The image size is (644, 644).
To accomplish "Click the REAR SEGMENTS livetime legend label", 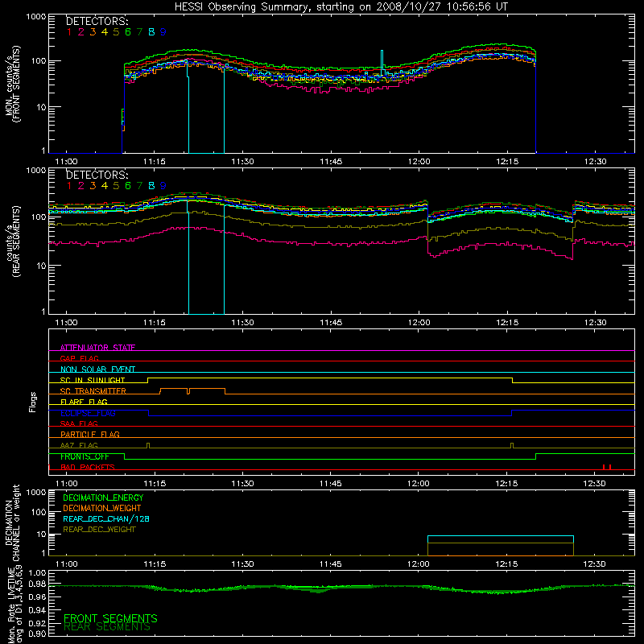I will (x=107, y=627).
